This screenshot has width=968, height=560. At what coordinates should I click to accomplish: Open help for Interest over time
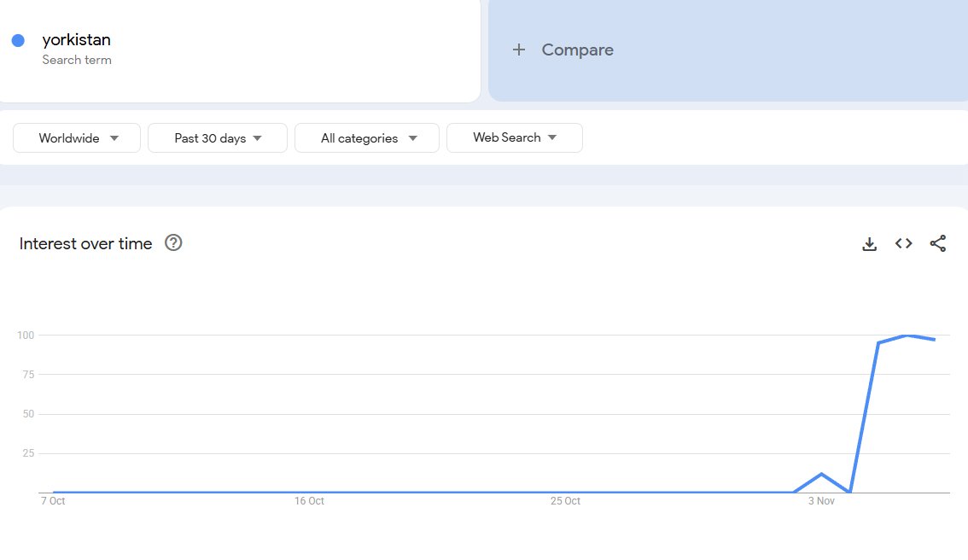point(173,242)
